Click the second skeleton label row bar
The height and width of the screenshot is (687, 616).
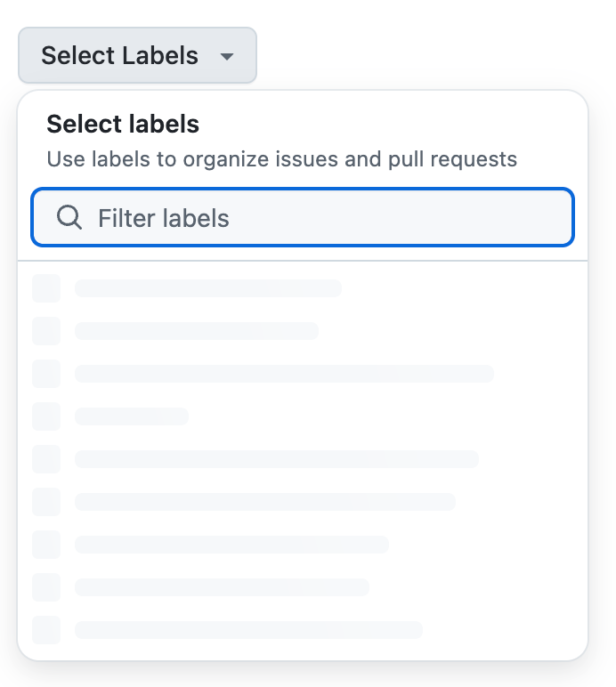pos(197,331)
